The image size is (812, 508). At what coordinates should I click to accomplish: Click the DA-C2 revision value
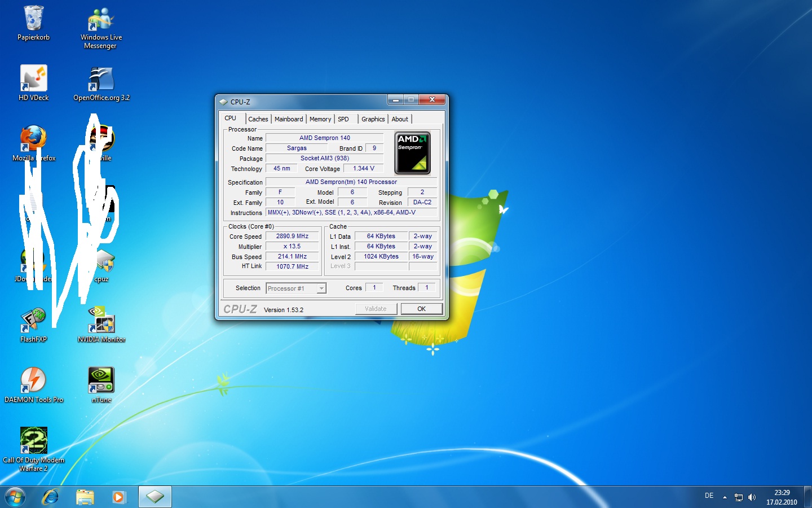coord(422,202)
